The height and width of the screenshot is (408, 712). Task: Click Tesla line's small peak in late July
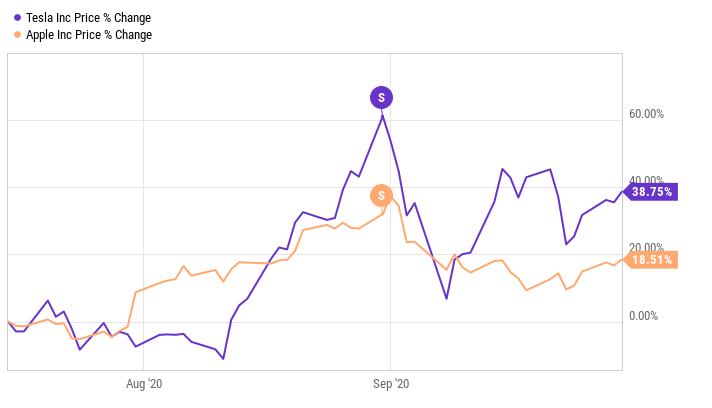tap(48, 300)
